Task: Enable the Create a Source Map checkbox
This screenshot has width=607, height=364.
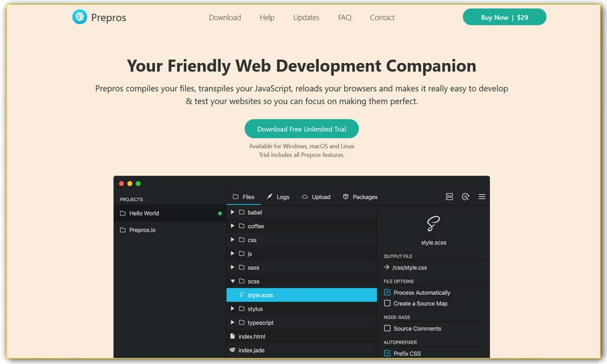Action: [x=387, y=303]
